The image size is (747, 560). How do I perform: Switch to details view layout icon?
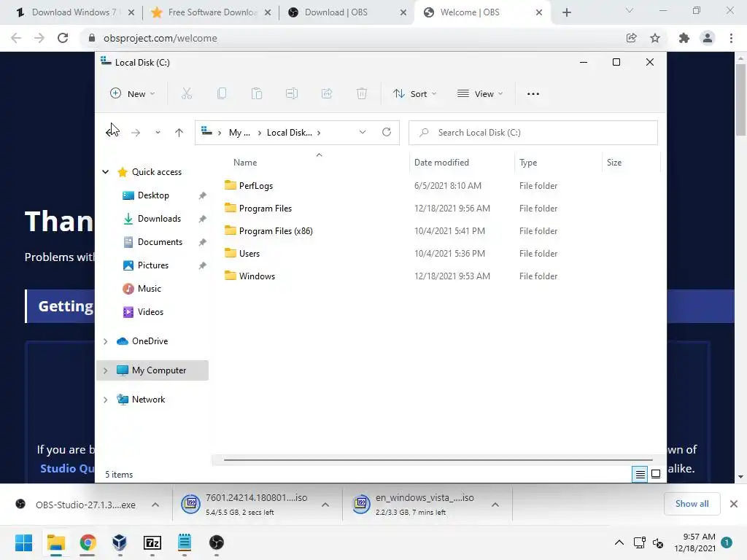click(640, 474)
